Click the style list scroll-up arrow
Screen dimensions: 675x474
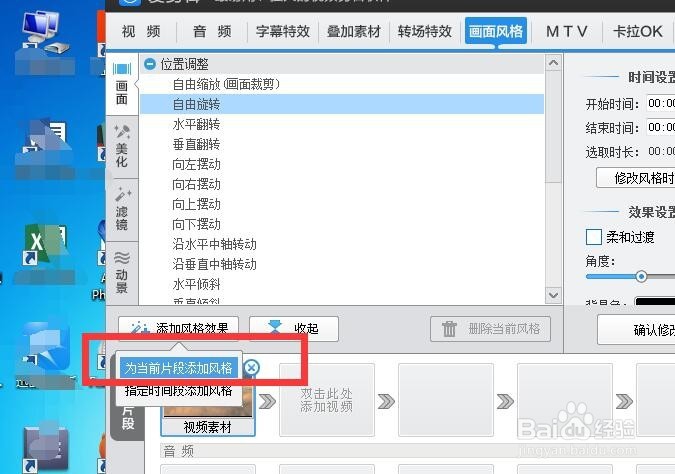tap(553, 63)
